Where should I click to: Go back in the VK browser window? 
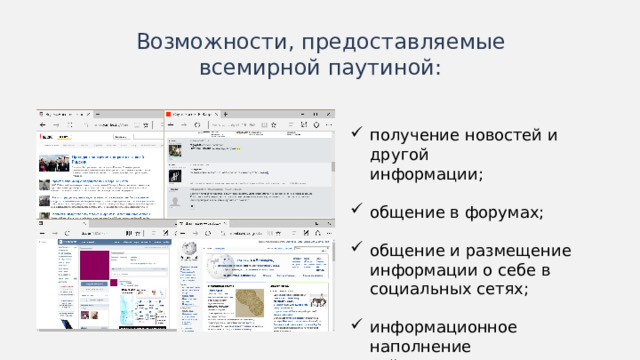tap(42, 233)
